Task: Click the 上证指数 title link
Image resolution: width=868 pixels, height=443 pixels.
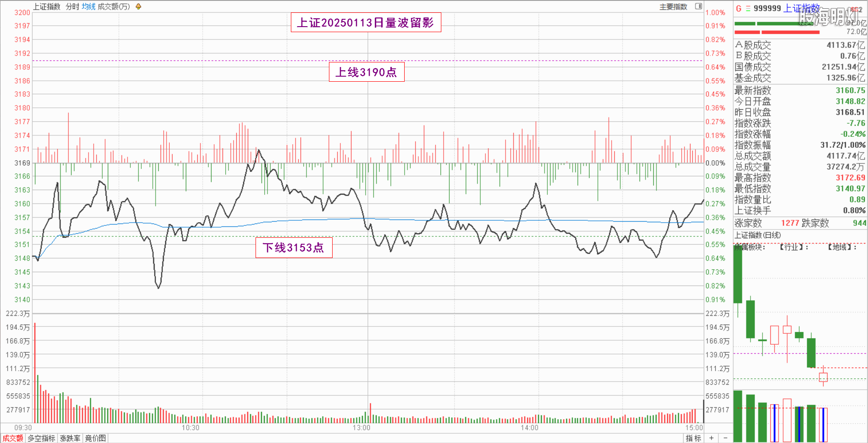Action: (x=802, y=8)
